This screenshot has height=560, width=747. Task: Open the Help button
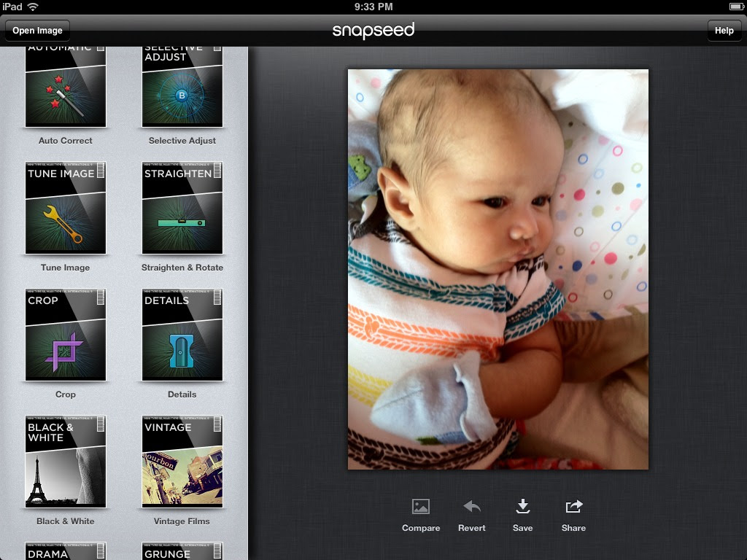click(x=724, y=31)
